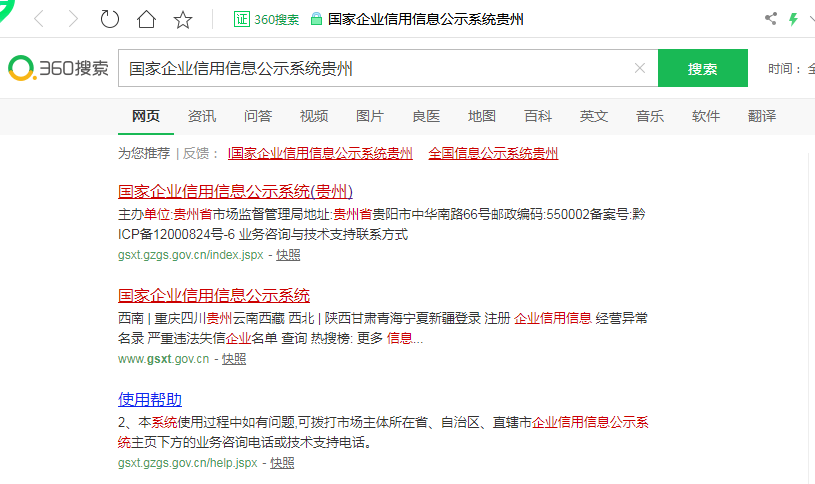Open the 图片 tab
This screenshot has height=484, width=815.
click(370, 116)
